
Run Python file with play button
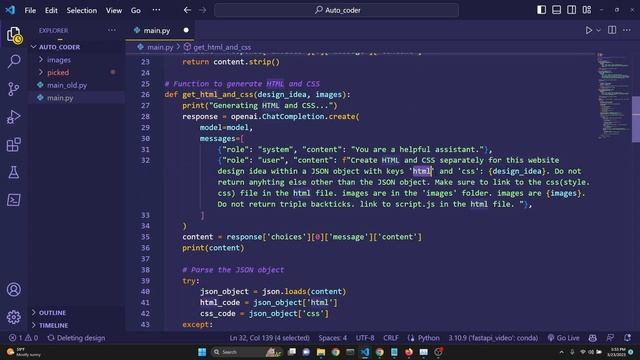pos(589,30)
